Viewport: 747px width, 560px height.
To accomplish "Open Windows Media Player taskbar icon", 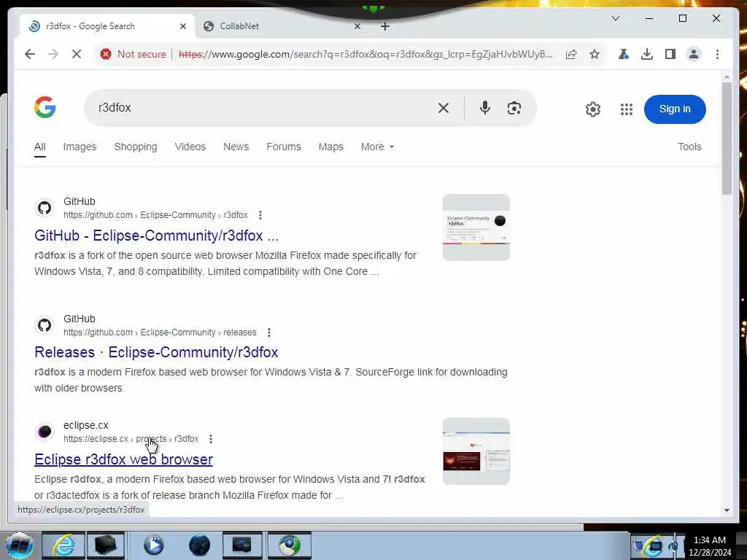I will (x=153, y=545).
